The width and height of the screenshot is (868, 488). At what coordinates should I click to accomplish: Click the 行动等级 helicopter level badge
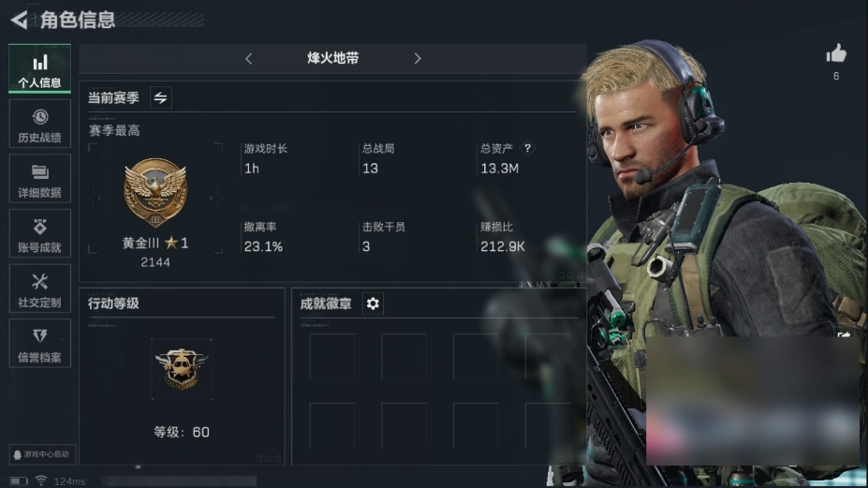pyautogui.click(x=182, y=369)
